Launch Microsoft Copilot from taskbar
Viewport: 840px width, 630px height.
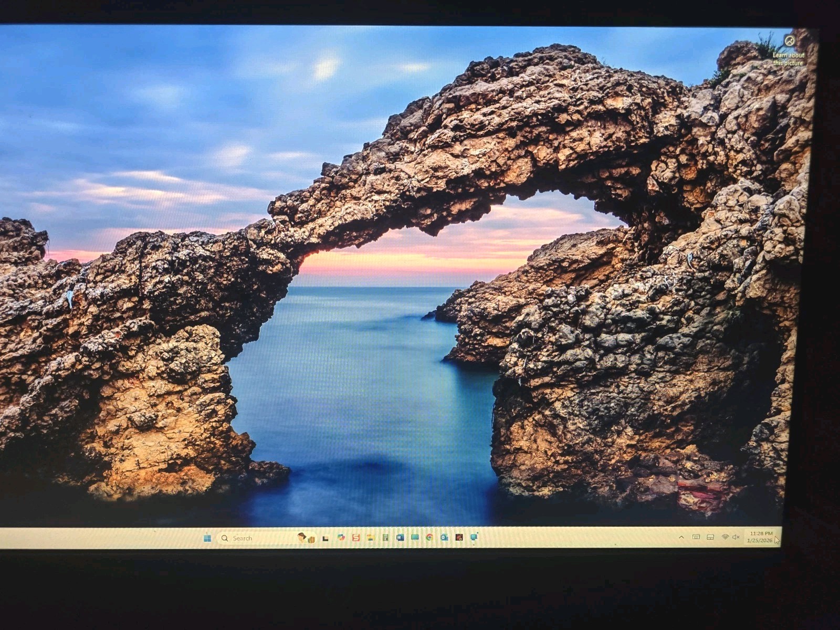[x=341, y=538]
